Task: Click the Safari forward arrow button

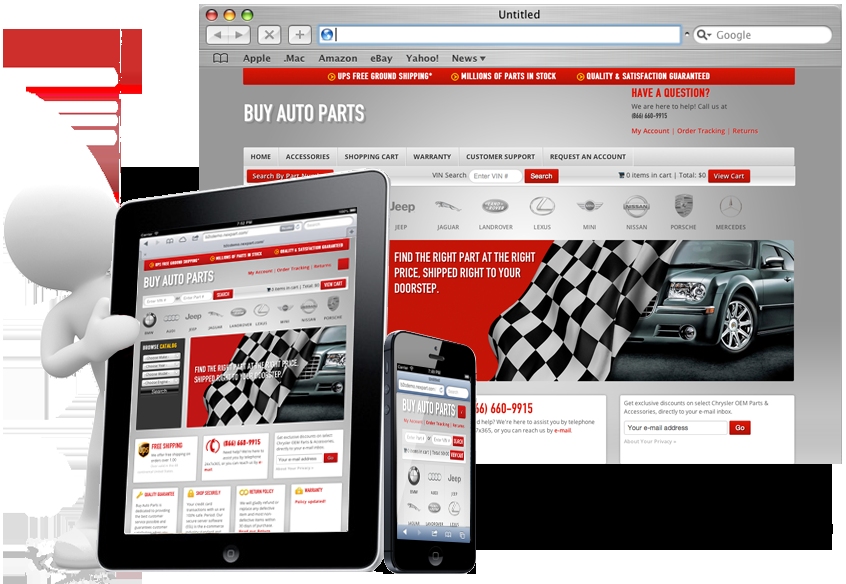Action: pos(240,35)
